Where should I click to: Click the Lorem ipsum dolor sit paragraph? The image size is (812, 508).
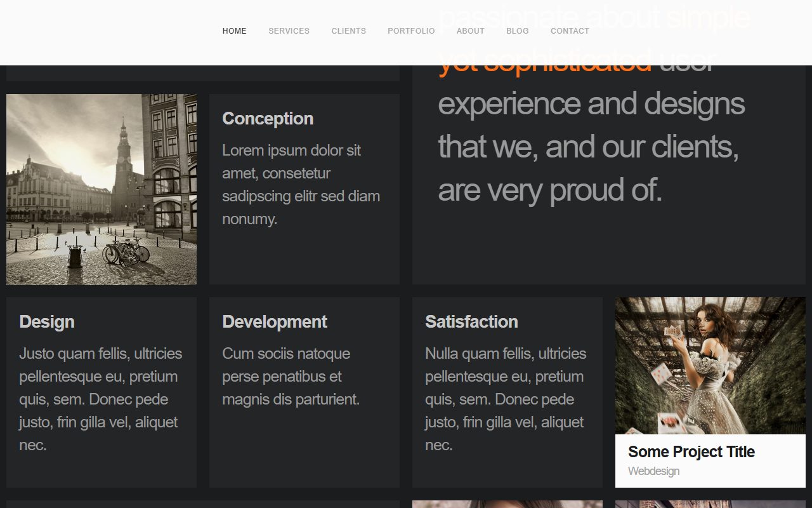click(x=301, y=185)
